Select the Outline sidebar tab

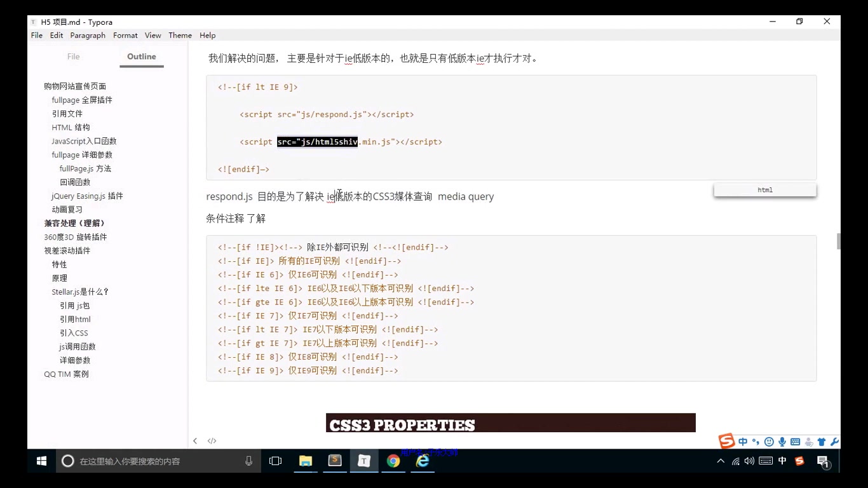[x=142, y=57]
